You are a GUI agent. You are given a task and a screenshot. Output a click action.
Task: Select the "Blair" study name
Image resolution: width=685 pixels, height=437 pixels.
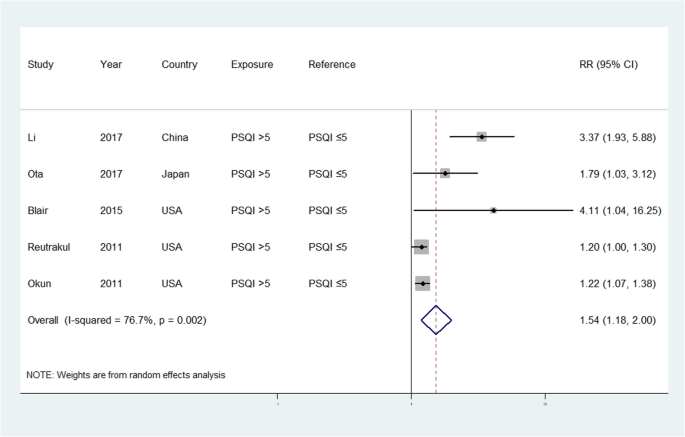coord(39,210)
